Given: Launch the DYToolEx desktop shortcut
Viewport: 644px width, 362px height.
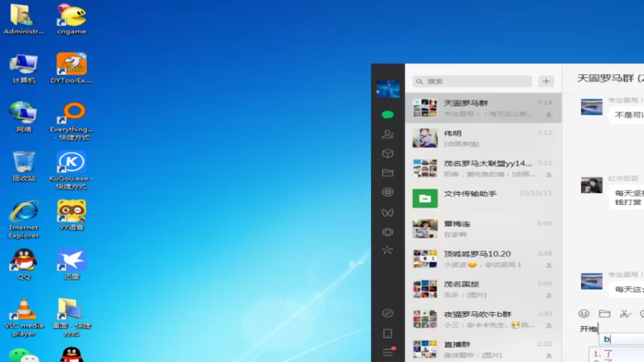Looking at the screenshot, I should (x=72, y=68).
